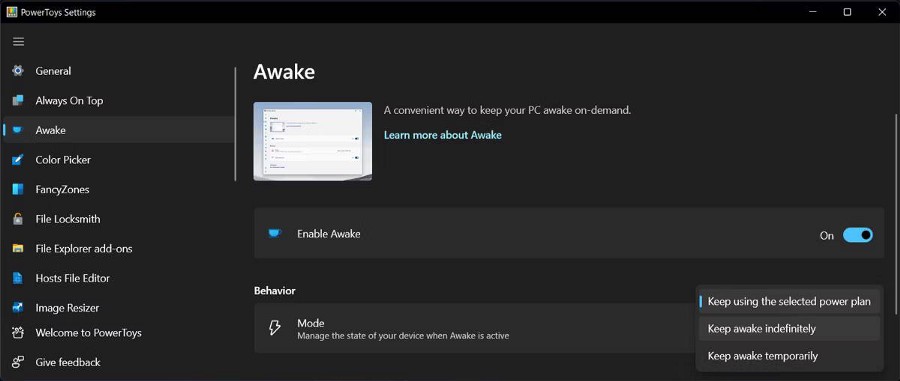900x381 pixels.
Task: Click the main page vertical scrollbar
Action: [x=896, y=214]
